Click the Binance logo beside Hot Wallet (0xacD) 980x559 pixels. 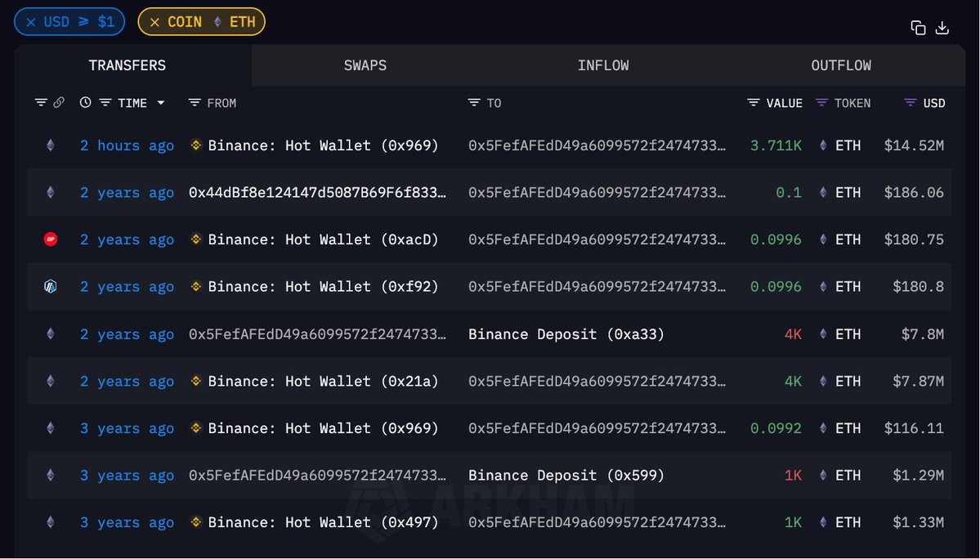[x=195, y=239]
